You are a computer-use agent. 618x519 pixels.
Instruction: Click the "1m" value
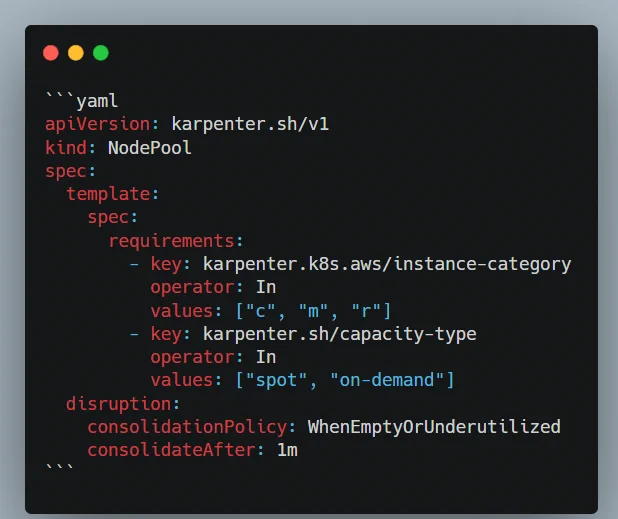pos(287,450)
